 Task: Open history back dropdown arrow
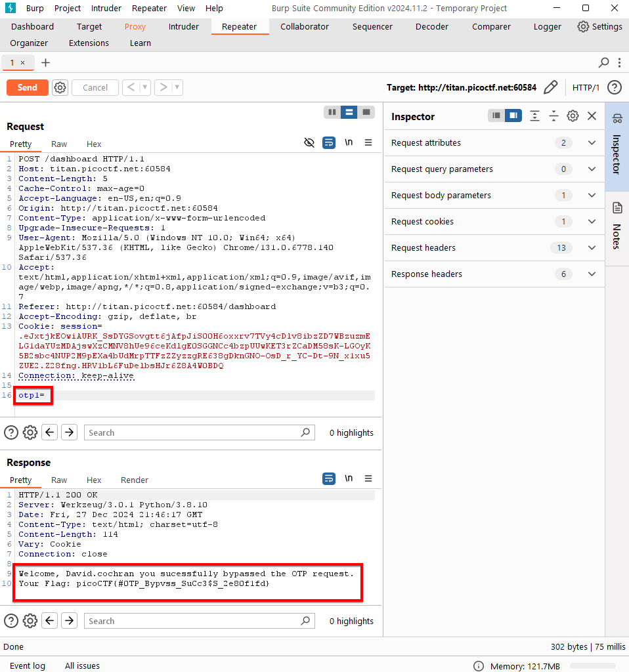[x=145, y=87]
